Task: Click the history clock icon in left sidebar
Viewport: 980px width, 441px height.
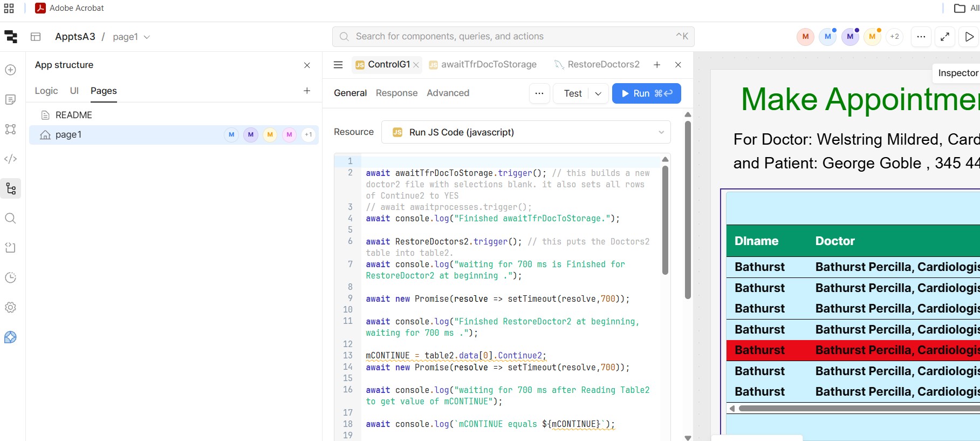Action: 10,277
